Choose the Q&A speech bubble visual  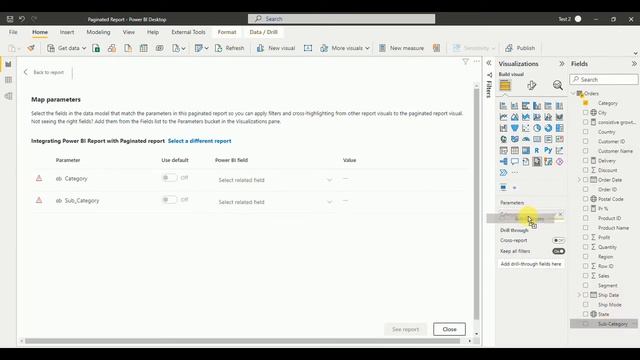(x=515, y=162)
